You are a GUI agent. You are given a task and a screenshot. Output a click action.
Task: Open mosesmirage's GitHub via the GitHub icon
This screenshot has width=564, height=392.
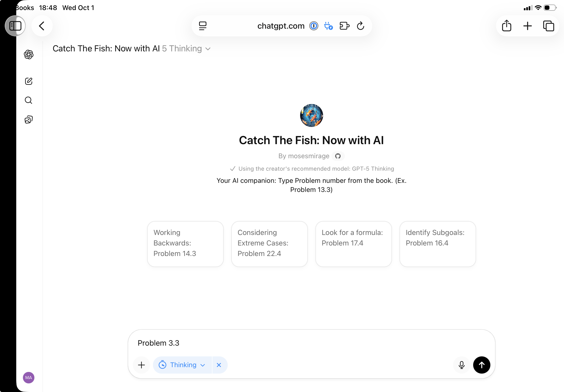click(338, 156)
